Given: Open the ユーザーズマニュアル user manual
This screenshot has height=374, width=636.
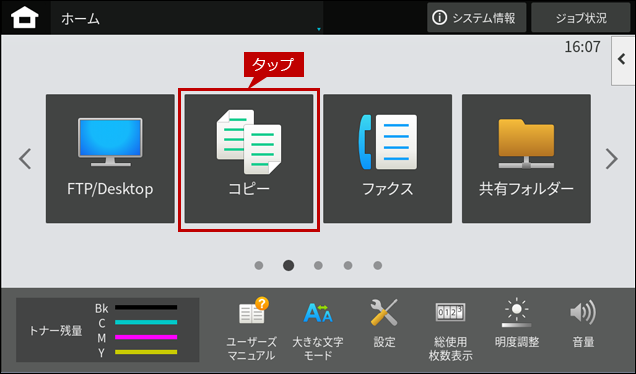Looking at the screenshot, I should click(251, 329).
